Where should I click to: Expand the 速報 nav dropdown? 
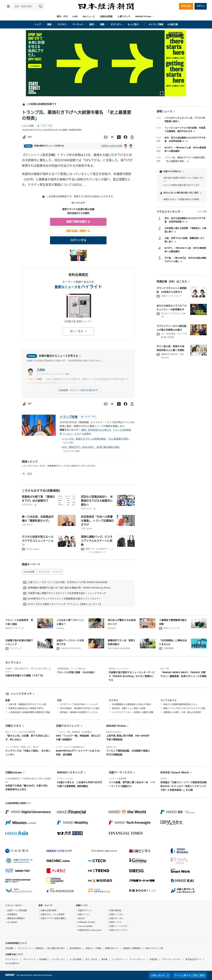(50, 24)
